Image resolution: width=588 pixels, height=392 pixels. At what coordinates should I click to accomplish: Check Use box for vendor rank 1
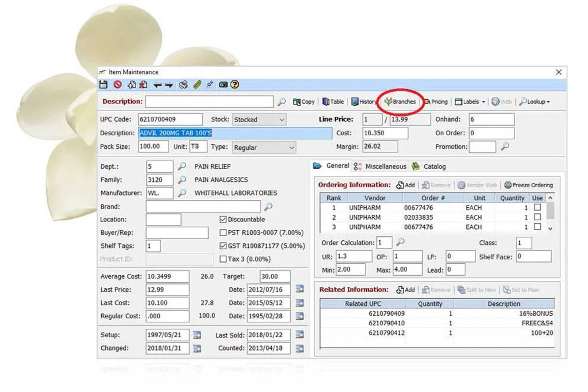[x=538, y=207]
